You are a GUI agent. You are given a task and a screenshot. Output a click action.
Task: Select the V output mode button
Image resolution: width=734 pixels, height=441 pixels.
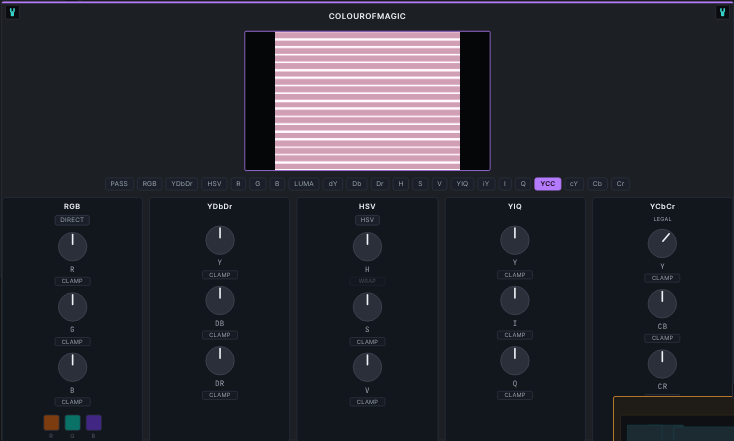(x=439, y=184)
